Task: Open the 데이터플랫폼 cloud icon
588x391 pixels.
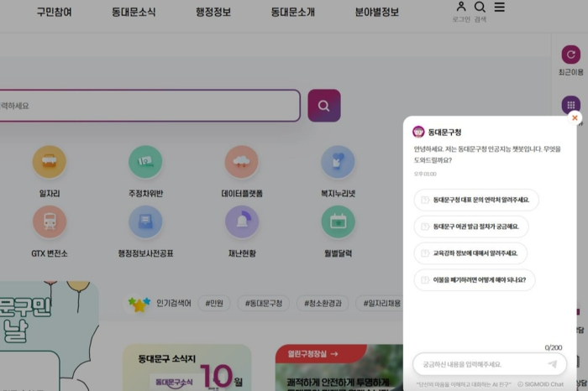Action: tap(242, 162)
